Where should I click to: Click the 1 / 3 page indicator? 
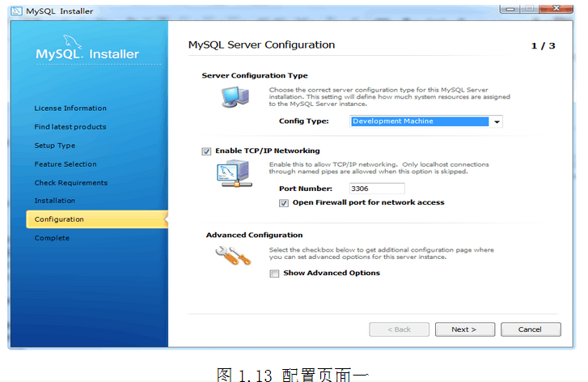click(x=543, y=46)
